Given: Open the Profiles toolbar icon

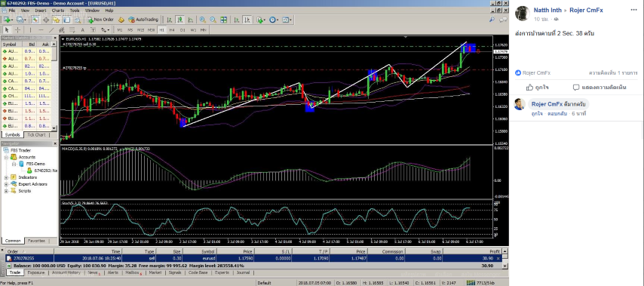Looking at the screenshot, I should click(20, 20).
